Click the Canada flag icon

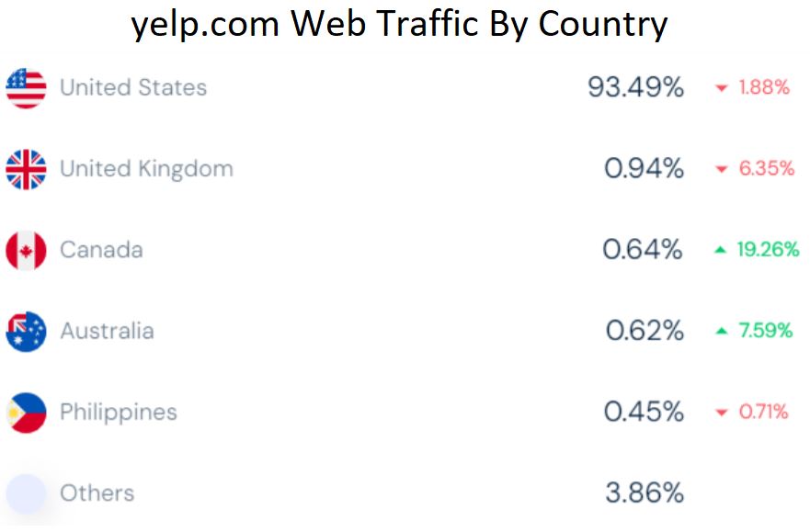coord(26,250)
